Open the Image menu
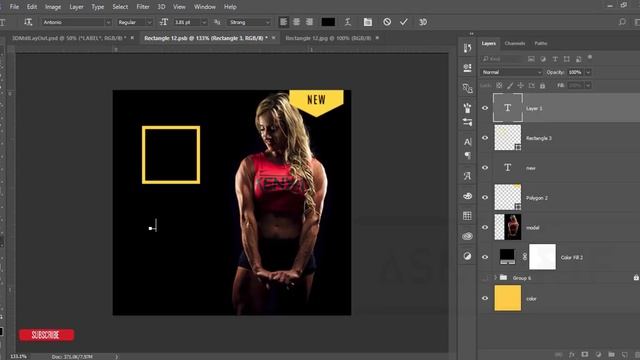 [53, 7]
